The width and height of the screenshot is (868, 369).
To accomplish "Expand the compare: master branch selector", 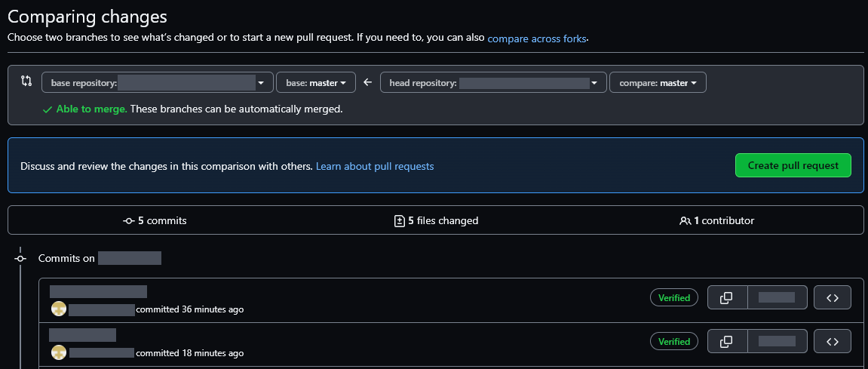I will (658, 82).
